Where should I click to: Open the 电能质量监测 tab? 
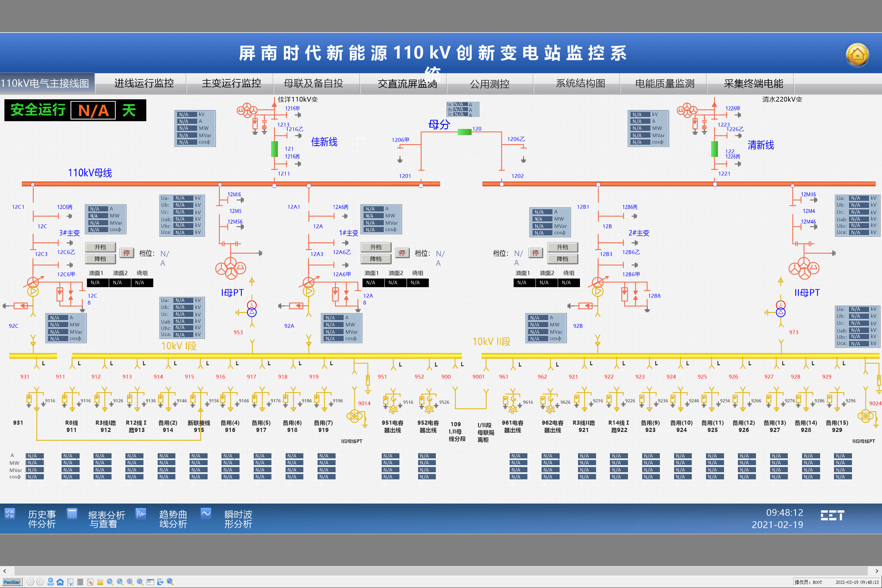[x=664, y=83]
